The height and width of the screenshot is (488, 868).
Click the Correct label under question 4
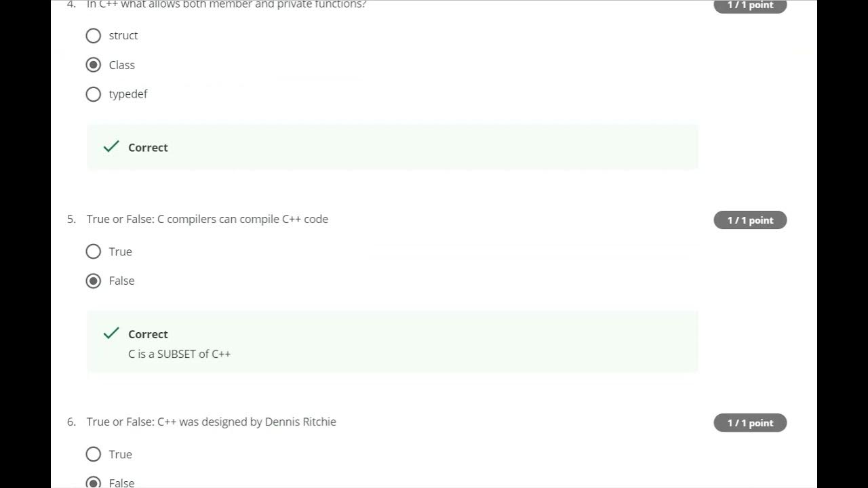[x=148, y=148]
